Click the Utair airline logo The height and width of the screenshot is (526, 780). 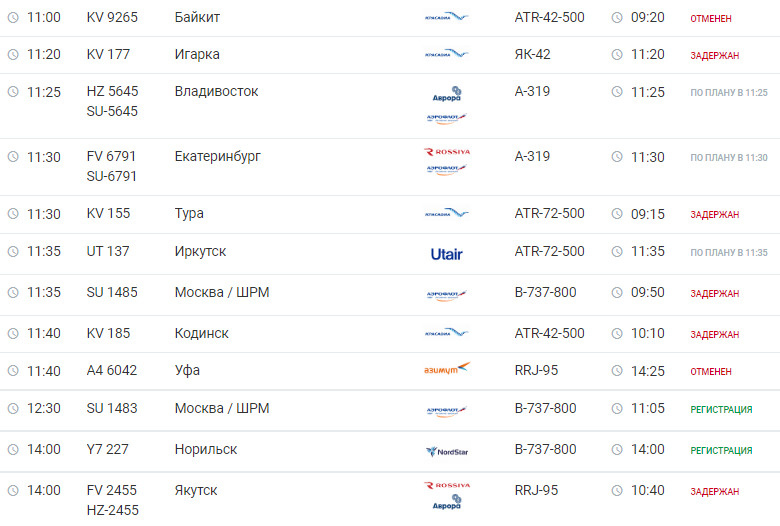click(447, 254)
